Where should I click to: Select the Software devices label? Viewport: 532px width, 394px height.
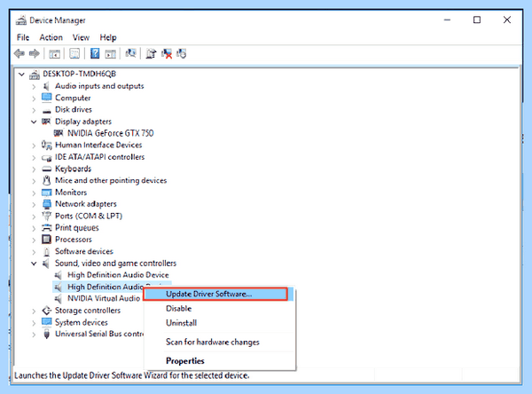point(84,251)
